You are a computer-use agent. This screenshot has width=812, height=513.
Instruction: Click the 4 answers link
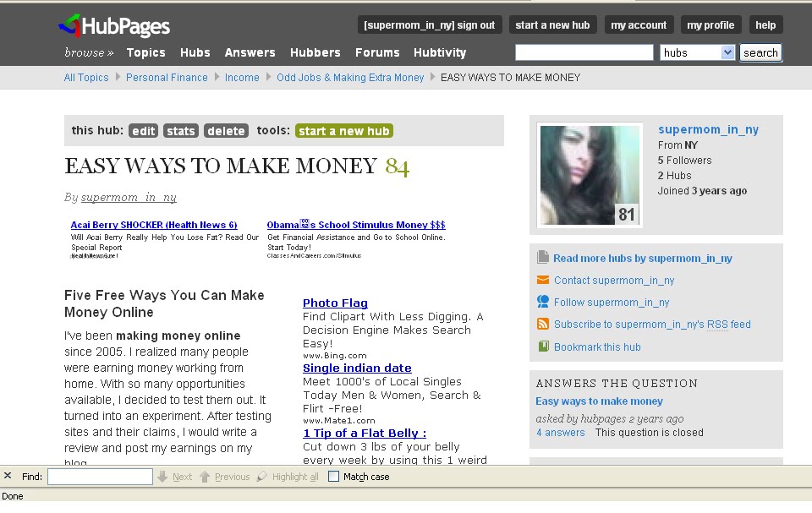coord(560,432)
